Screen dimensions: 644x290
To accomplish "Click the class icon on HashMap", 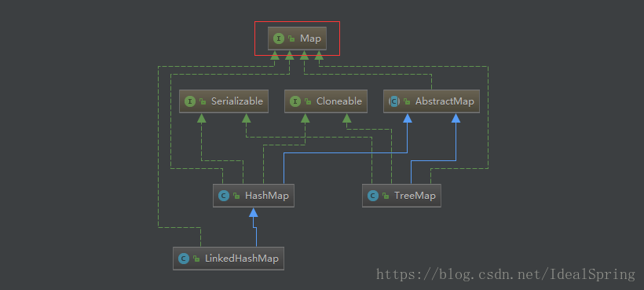I will click(x=224, y=196).
